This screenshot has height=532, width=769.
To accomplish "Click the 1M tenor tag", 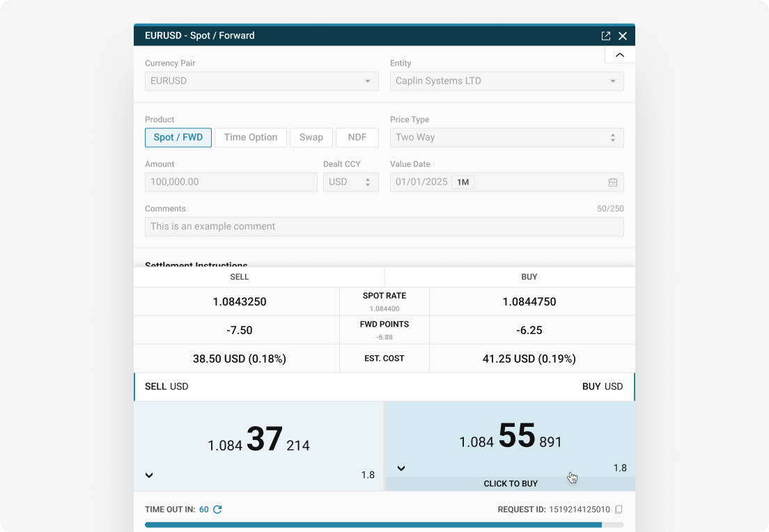I will point(463,182).
